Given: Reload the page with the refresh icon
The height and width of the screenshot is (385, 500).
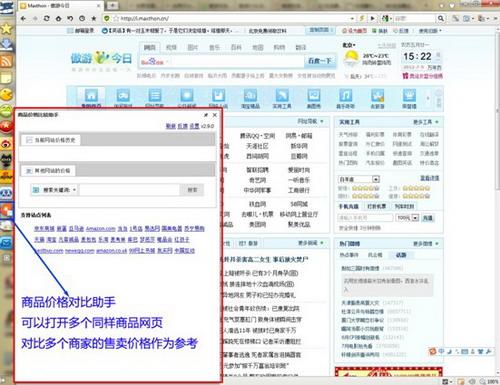Looking at the screenshot, I should point(47,18).
